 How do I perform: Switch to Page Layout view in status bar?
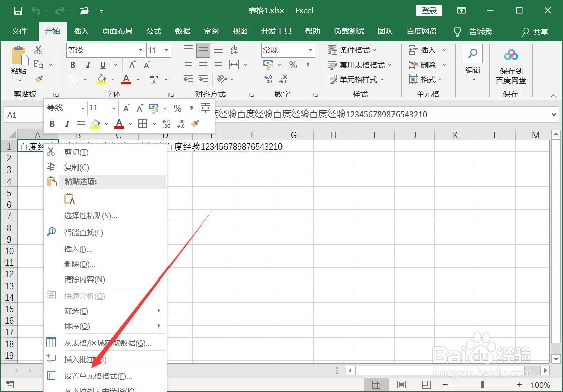point(401,385)
